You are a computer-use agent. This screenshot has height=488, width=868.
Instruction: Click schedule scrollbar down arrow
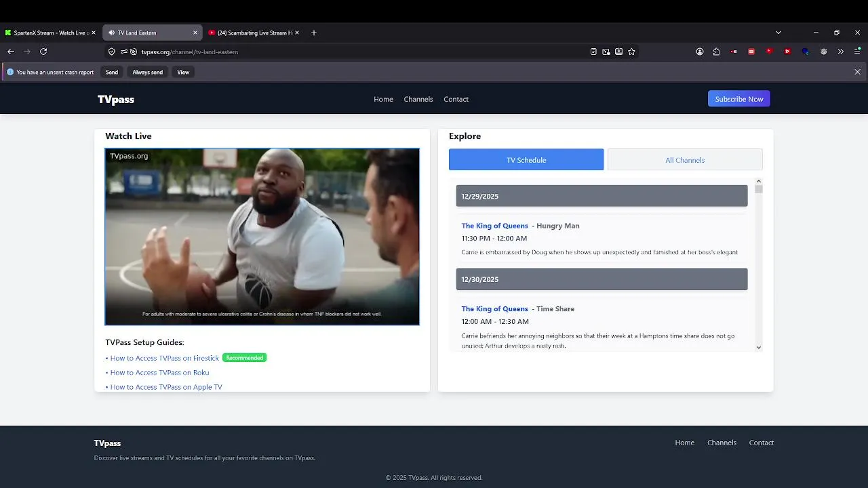coord(759,347)
